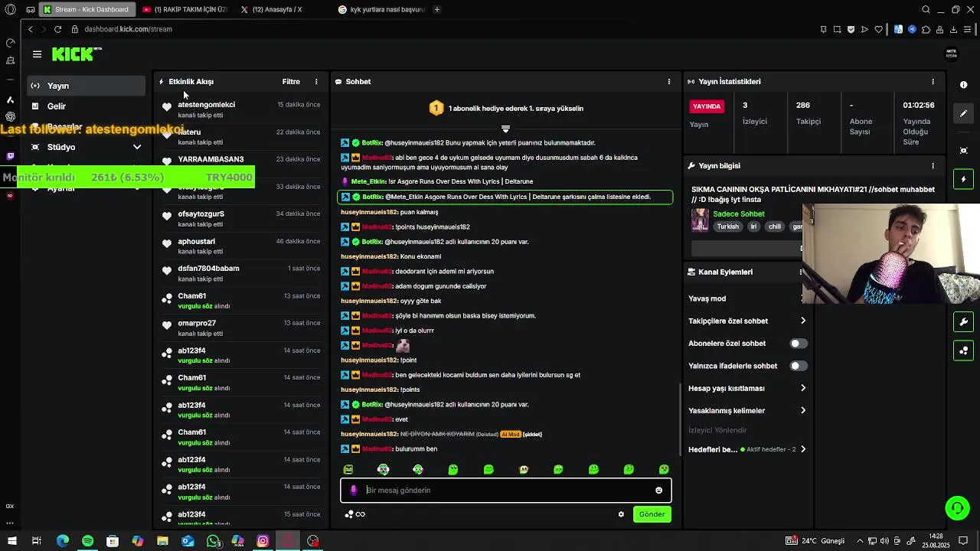Click the green wrench rail icon
Image resolution: width=980 pixels, height=551 pixels.
click(964, 321)
